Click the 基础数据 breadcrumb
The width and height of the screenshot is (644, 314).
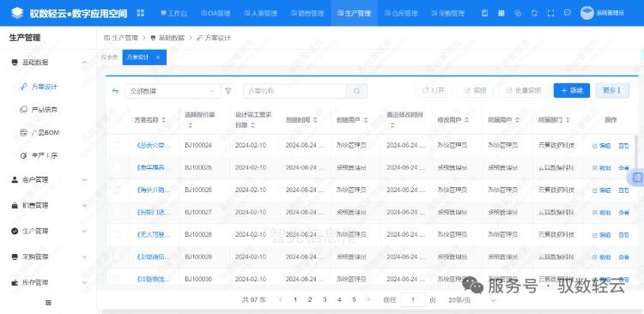[168, 38]
